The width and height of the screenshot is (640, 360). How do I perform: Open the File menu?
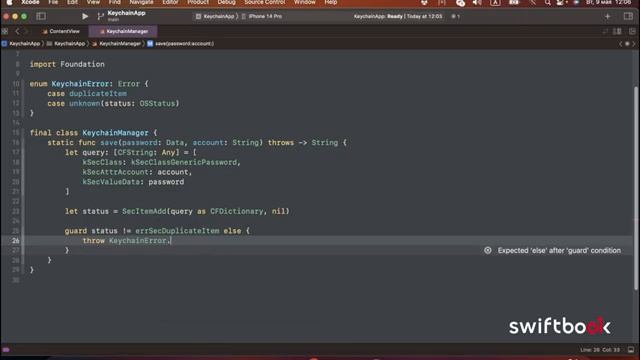point(53,2)
